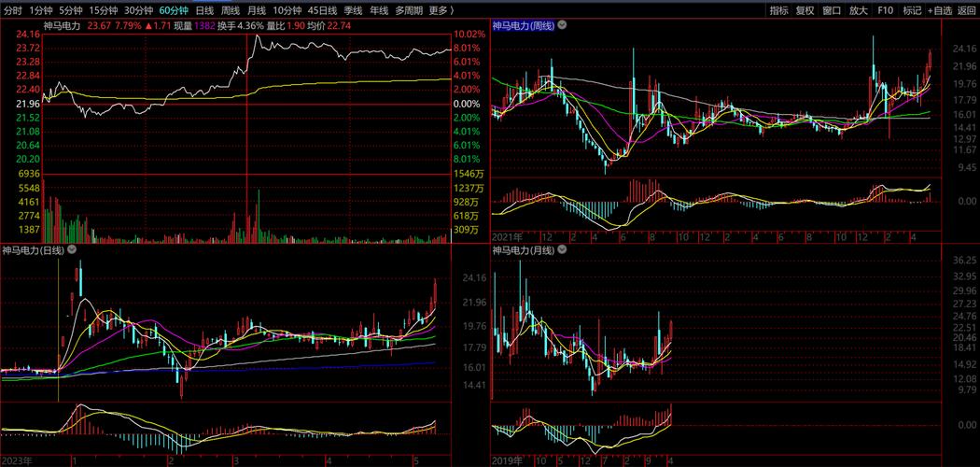Click the ▲1.71 price change value
980x467 pixels.
[157, 26]
